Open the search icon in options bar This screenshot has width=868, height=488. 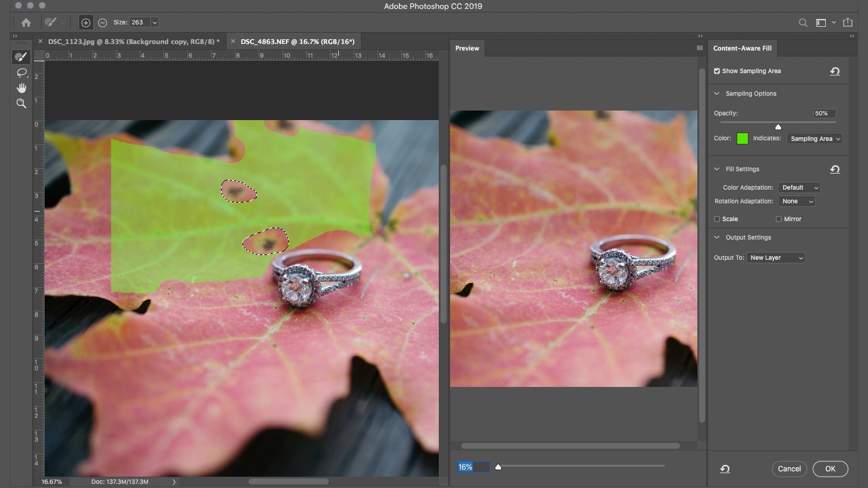[803, 23]
